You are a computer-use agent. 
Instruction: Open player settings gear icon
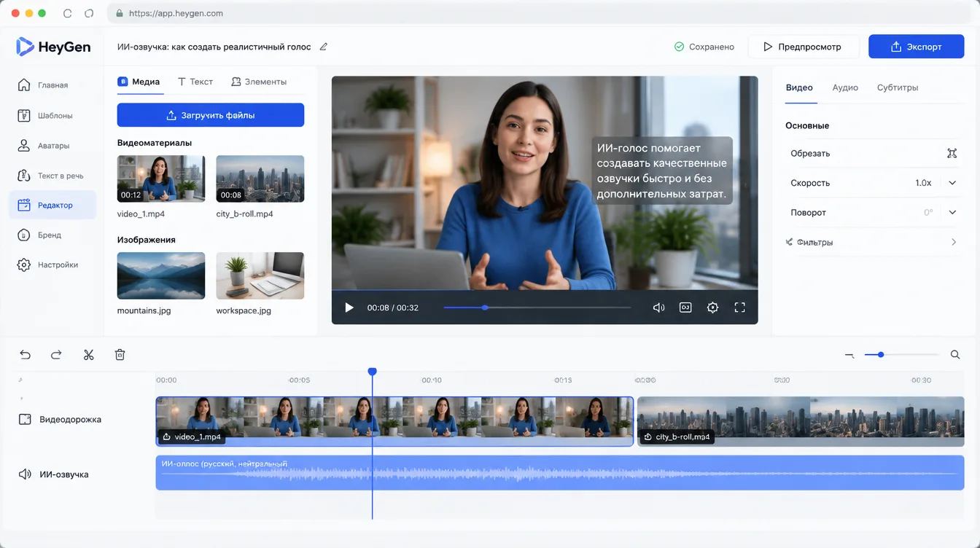tap(713, 308)
